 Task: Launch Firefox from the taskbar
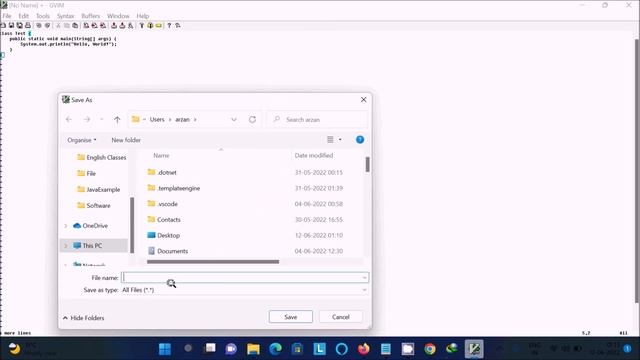pos(363,349)
